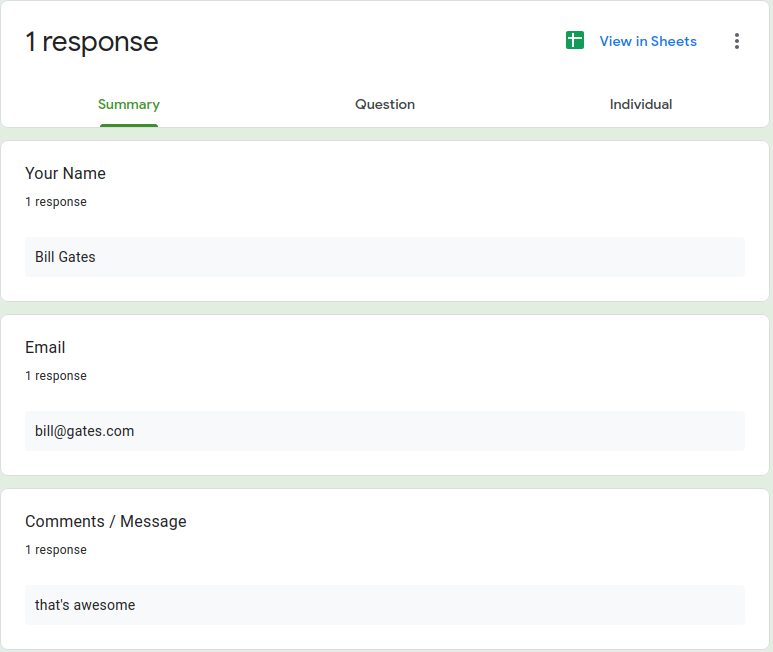Click the large '1 response' heading
The width and height of the screenshot is (773, 652).
[92, 42]
